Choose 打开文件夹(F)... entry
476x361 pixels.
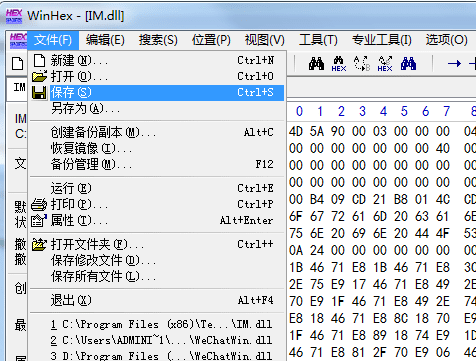click(157, 244)
